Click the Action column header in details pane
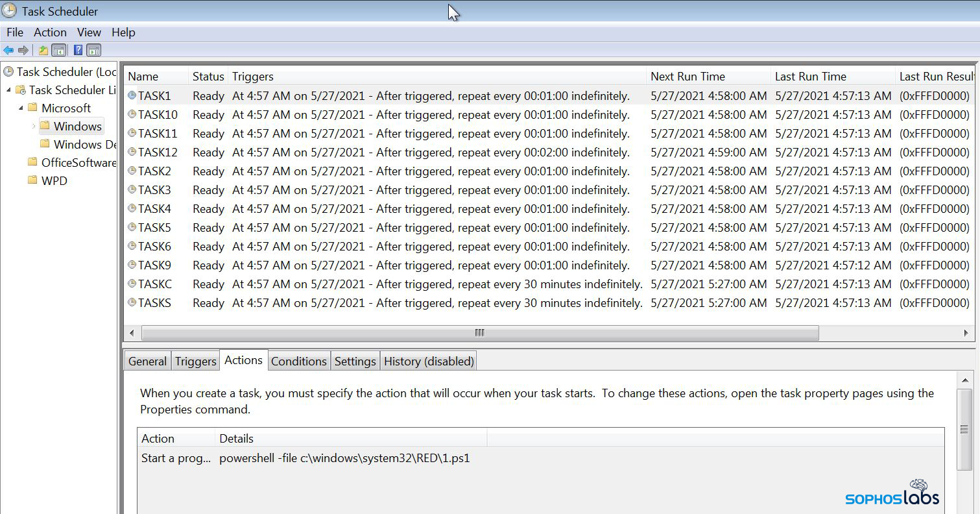This screenshot has height=514, width=980. tap(176, 439)
